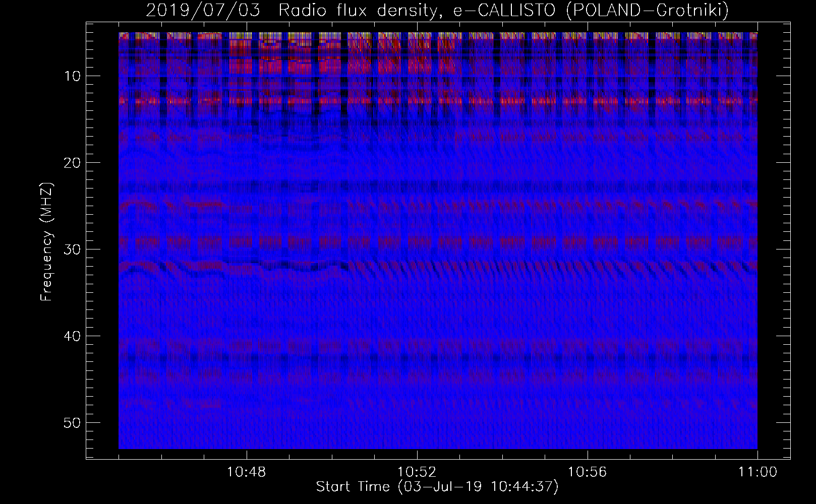This screenshot has height=504, width=816.
Task: Click the station name '(POLAND-Grotniki)'
Action: (x=648, y=11)
